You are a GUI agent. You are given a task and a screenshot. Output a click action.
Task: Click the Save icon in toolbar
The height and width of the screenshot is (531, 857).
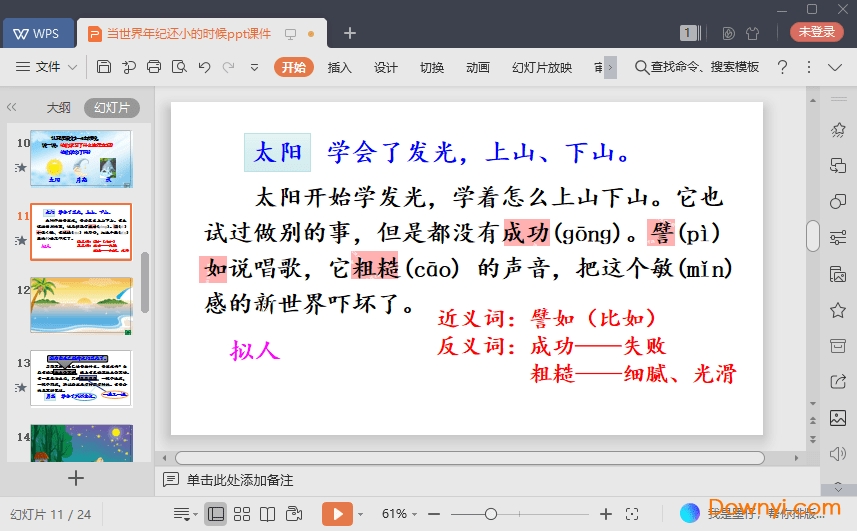point(104,67)
